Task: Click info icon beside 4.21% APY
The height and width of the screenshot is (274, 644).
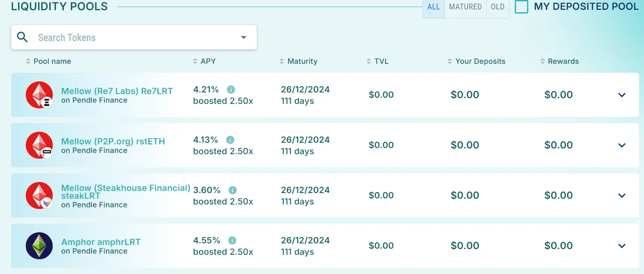Action: coord(231,90)
